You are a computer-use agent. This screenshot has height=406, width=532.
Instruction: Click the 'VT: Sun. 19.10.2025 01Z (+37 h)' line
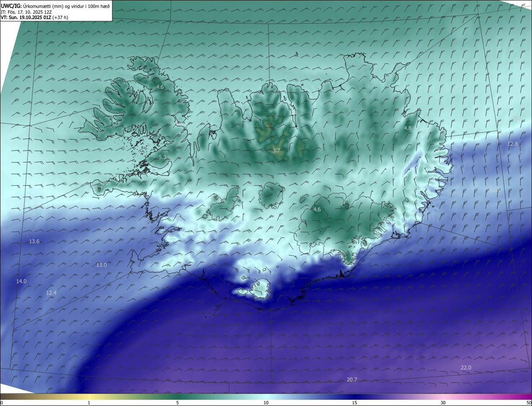click(x=34, y=17)
